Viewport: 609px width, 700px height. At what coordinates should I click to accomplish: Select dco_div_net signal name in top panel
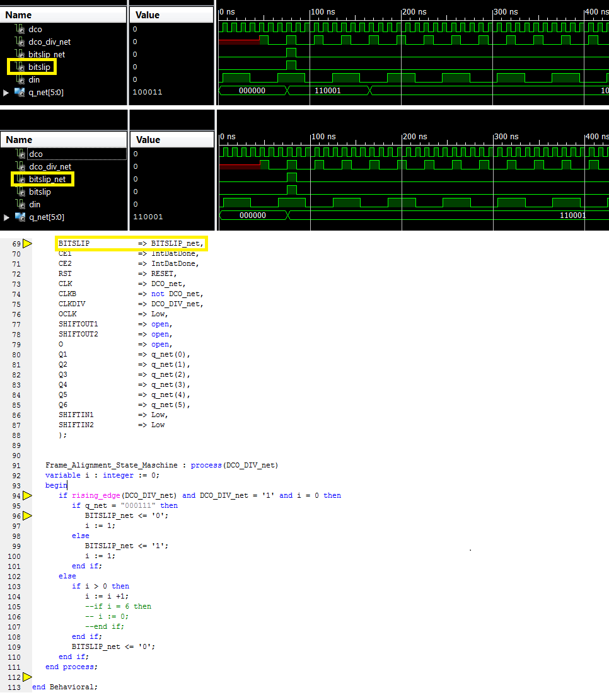tap(50, 42)
